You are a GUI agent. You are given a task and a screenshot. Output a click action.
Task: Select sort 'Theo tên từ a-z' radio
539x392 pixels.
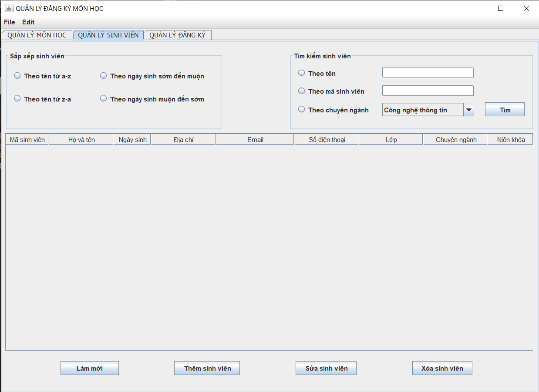[x=17, y=76]
